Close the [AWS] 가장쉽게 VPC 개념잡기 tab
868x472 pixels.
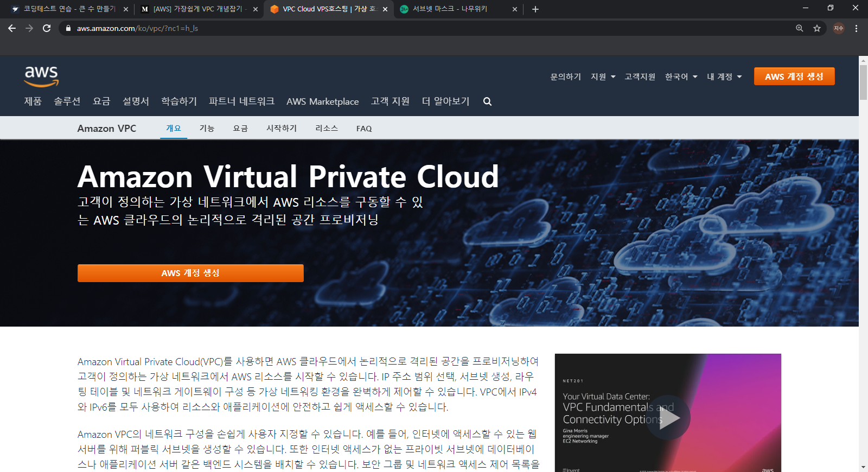pyautogui.click(x=256, y=9)
